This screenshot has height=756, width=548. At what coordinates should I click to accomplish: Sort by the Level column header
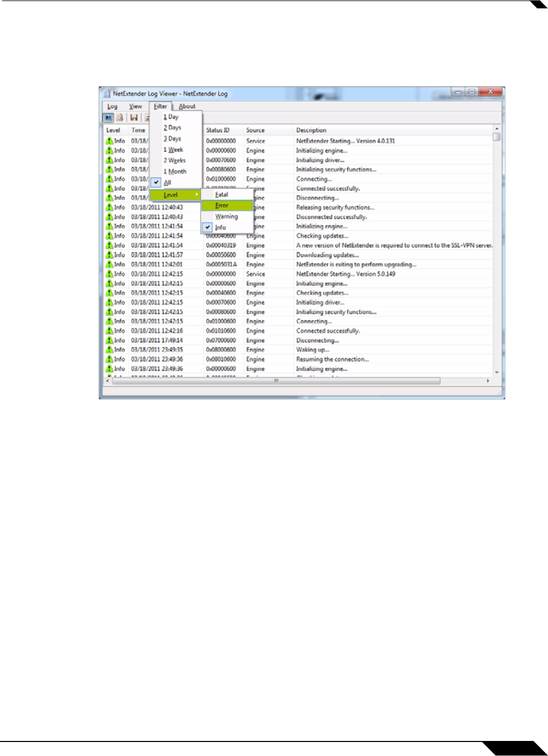116,130
